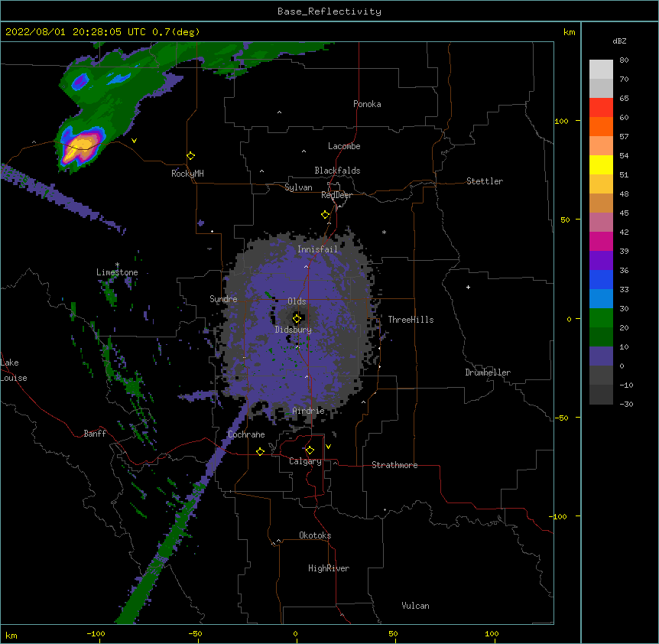The width and height of the screenshot is (659, 644).
Task: Click the yellow V marker east of Calgary
Action: 328,447
